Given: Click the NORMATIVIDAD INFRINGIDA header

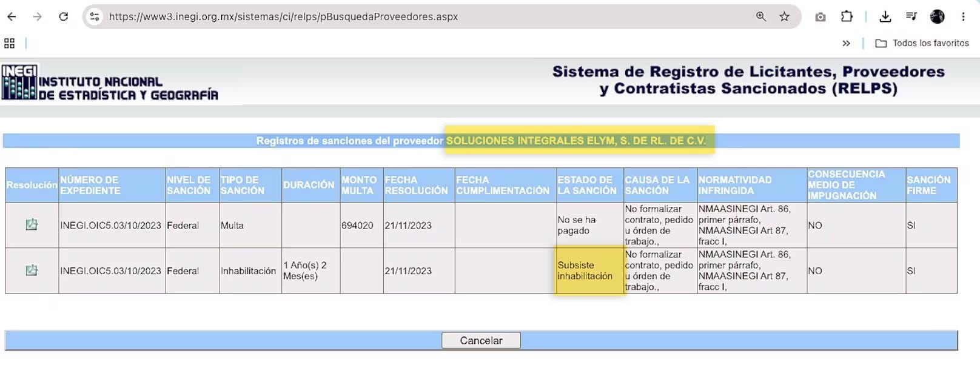Looking at the screenshot, I should click(752, 185).
